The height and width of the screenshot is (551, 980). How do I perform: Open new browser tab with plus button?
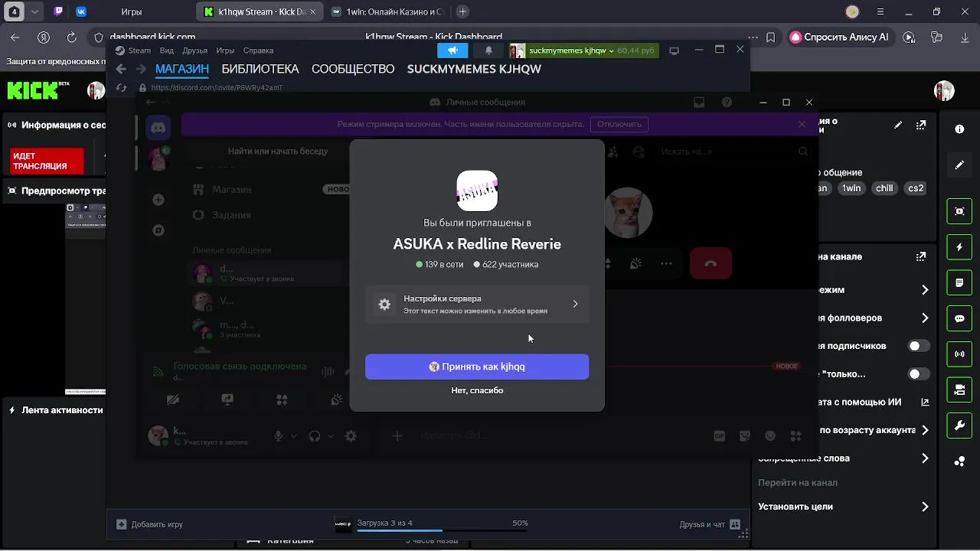click(x=462, y=11)
